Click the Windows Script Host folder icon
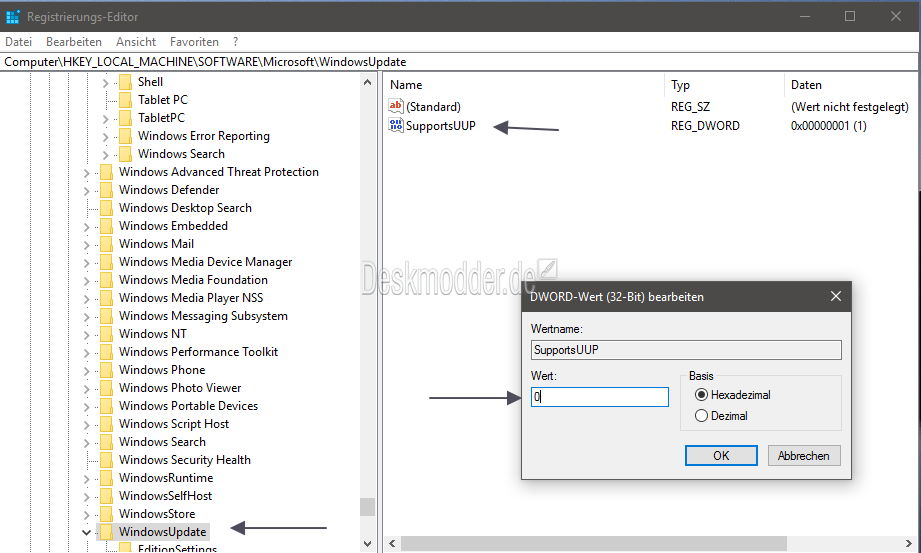 (106, 424)
